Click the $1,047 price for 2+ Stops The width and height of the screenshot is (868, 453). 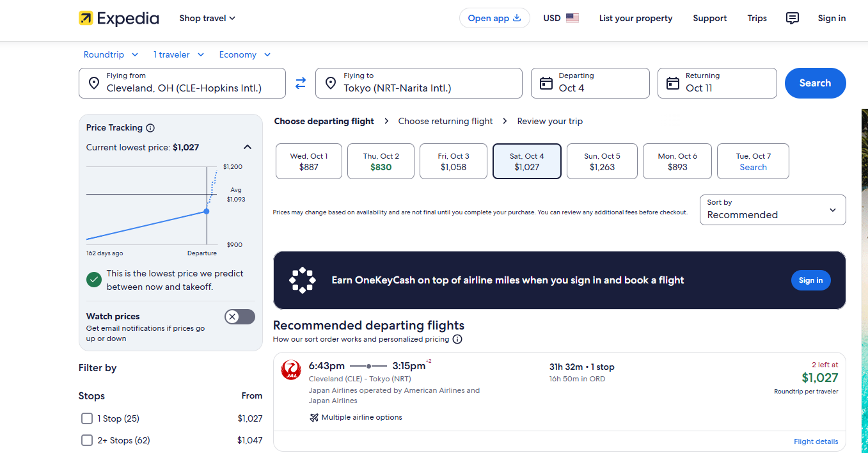250,440
